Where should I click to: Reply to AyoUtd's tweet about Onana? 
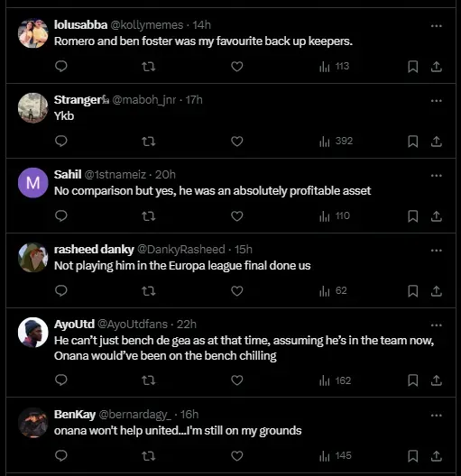pos(61,380)
